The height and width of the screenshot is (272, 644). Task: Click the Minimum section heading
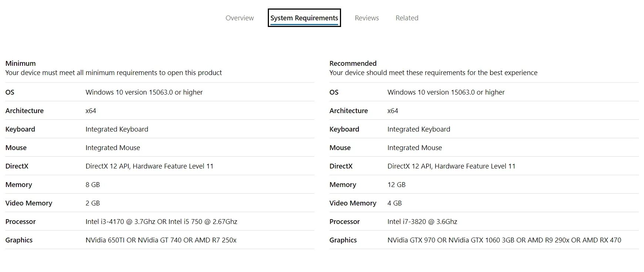click(x=20, y=63)
